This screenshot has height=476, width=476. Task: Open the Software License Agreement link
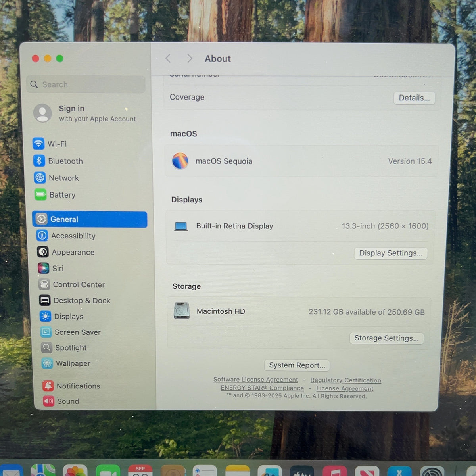point(255,380)
